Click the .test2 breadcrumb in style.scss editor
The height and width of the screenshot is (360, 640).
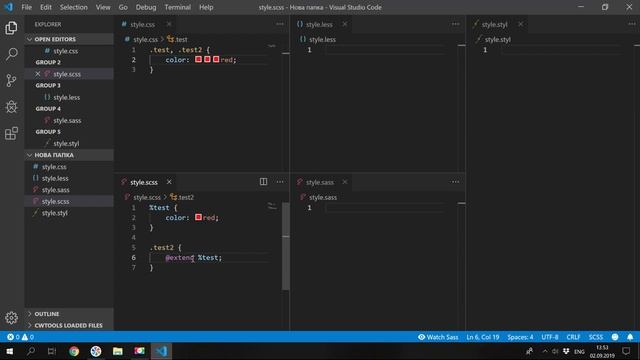point(182,197)
